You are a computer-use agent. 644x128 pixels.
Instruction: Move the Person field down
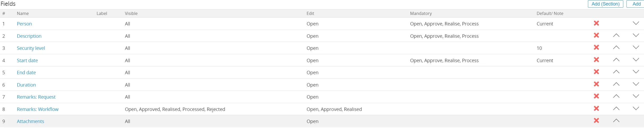pyautogui.click(x=636, y=23)
